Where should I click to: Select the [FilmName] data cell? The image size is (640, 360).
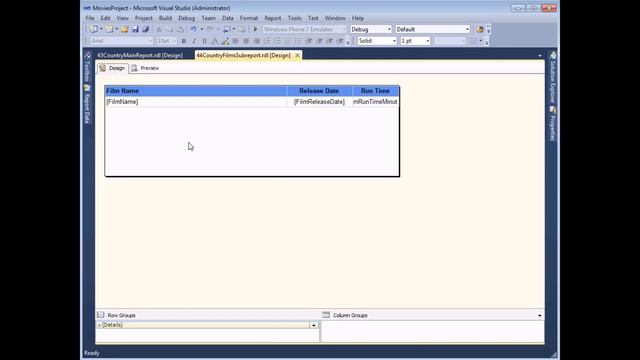[196, 102]
